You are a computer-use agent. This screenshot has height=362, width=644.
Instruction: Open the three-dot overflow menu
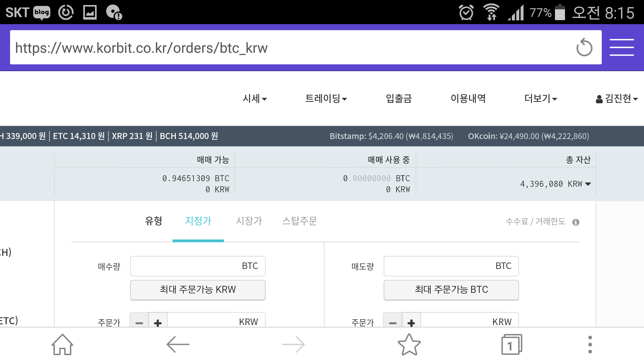590,344
